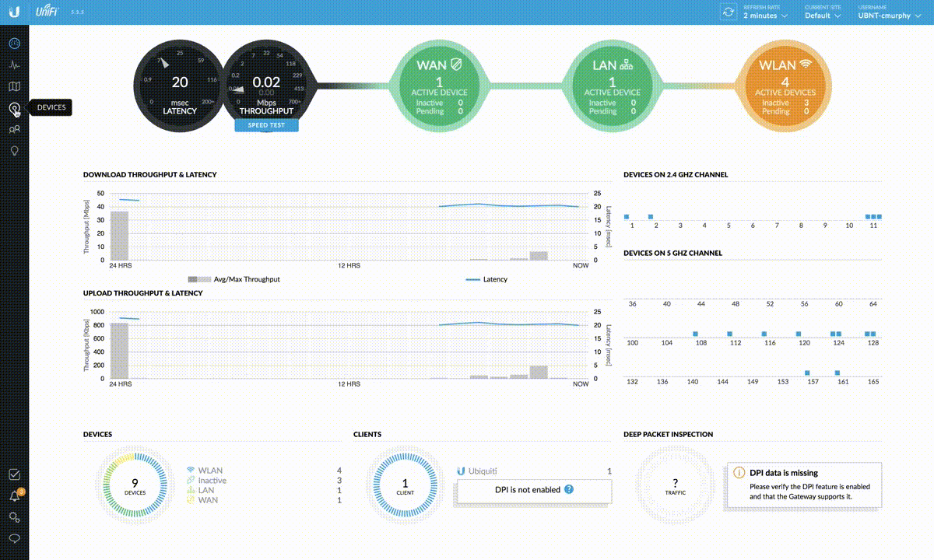Open the Settings gears icon
This screenshot has height=560, width=934.
pos(14,517)
